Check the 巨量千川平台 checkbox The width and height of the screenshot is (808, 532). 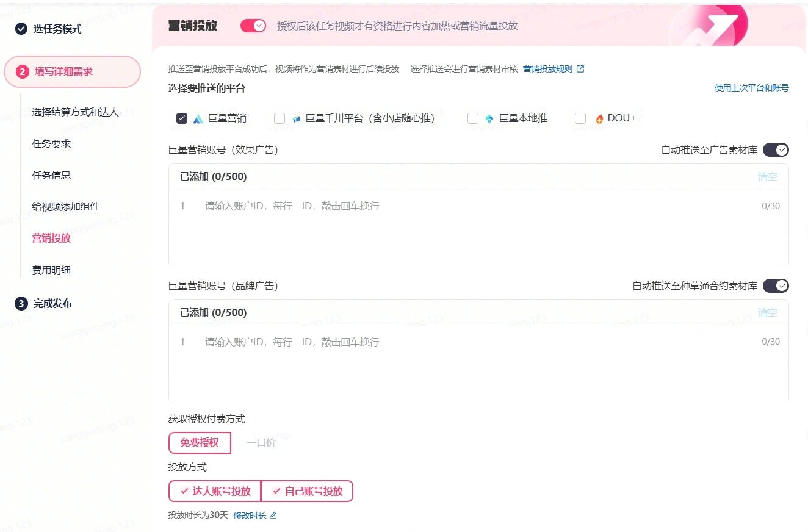[x=280, y=118]
